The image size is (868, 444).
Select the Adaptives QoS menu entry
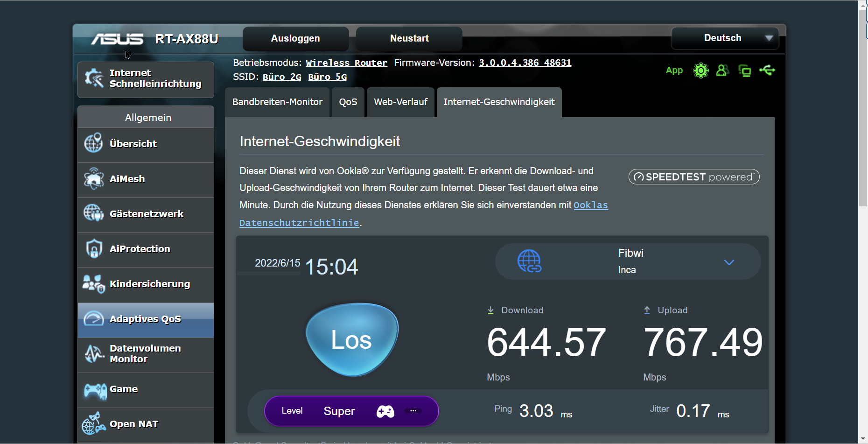coord(146,320)
